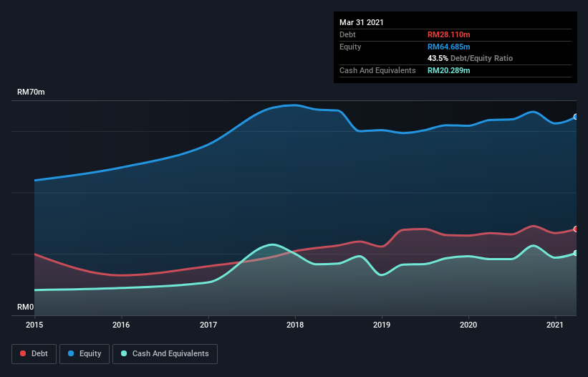This screenshot has height=377, width=588.
Task: Select the 2019 x-axis label
Action: [x=382, y=325]
